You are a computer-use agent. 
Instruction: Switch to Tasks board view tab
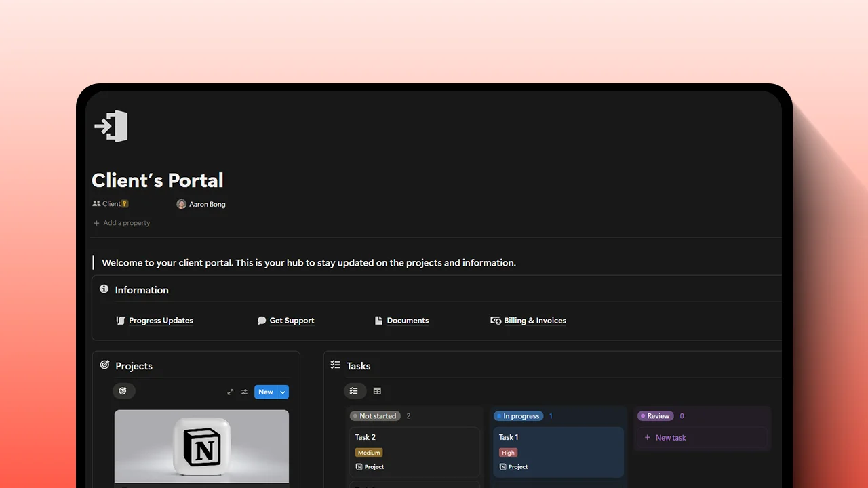point(355,391)
